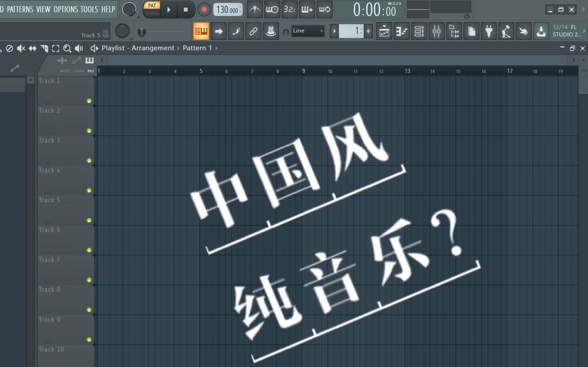Stop playback with the Stop button
The width and height of the screenshot is (588, 367).
[186, 9]
